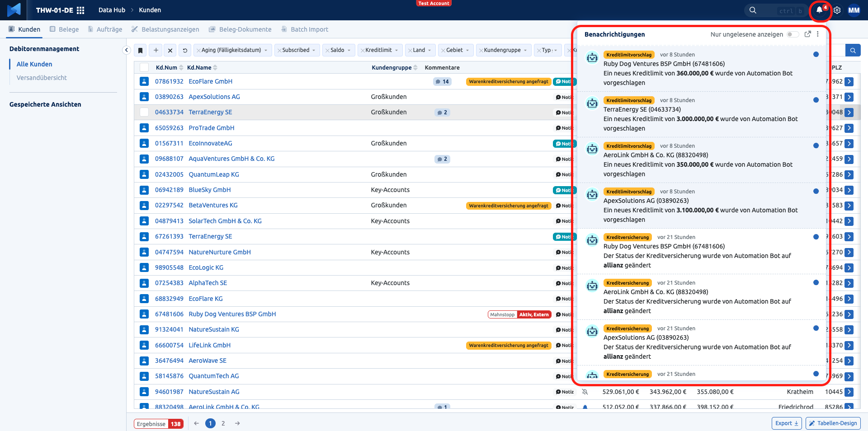Click the Export button
This screenshot has height=431, width=868.
(787, 423)
